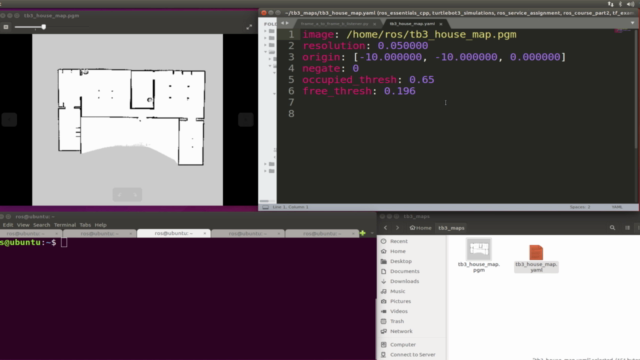Toggle best-fit zoom in the image viewer

pyautogui.click(x=6, y=27)
